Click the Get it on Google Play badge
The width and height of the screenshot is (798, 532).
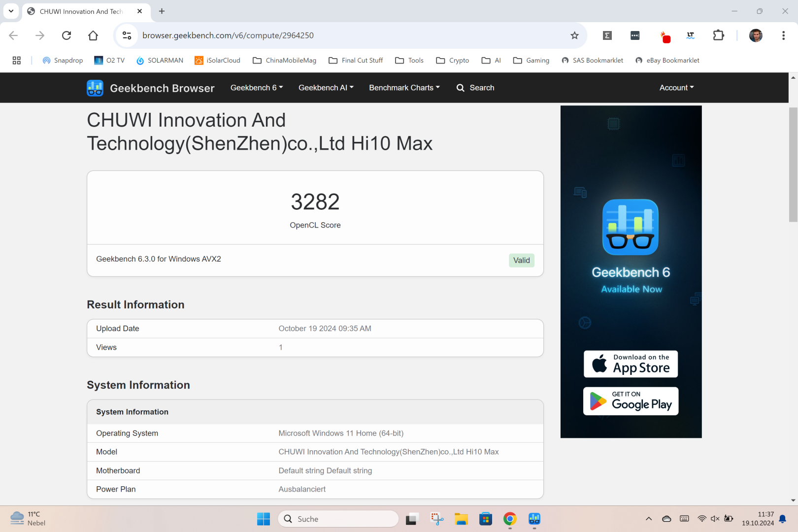pyautogui.click(x=631, y=401)
